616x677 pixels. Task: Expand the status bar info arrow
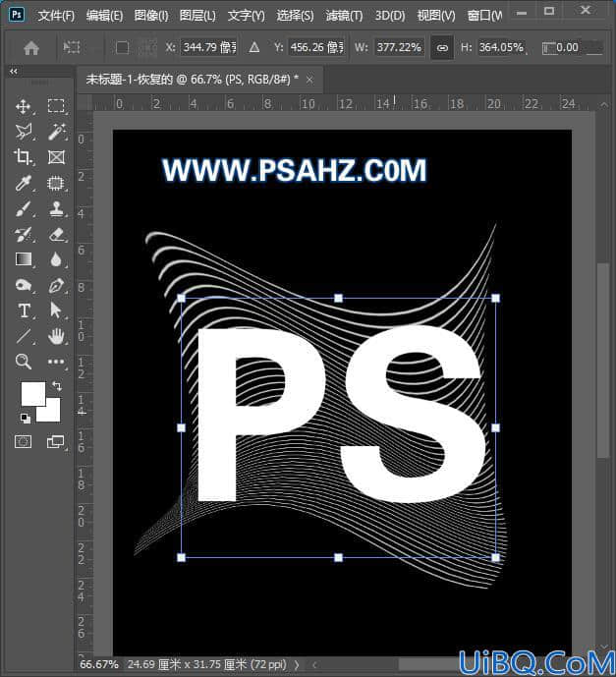[297, 664]
